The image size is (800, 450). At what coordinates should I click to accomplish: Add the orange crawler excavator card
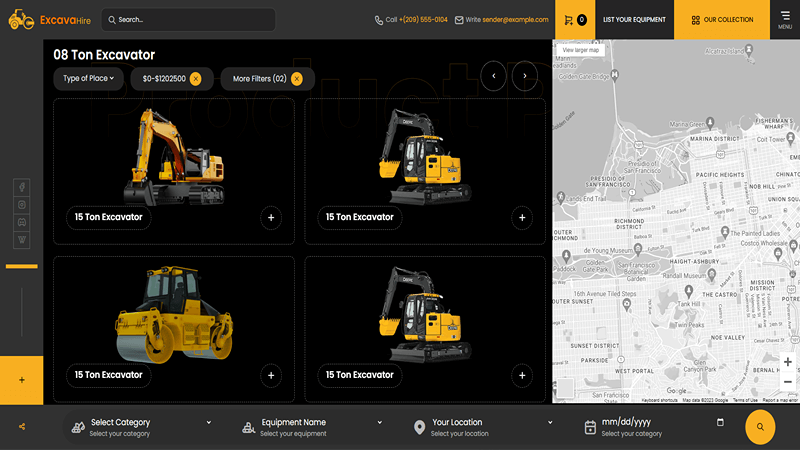click(x=271, y=218)
